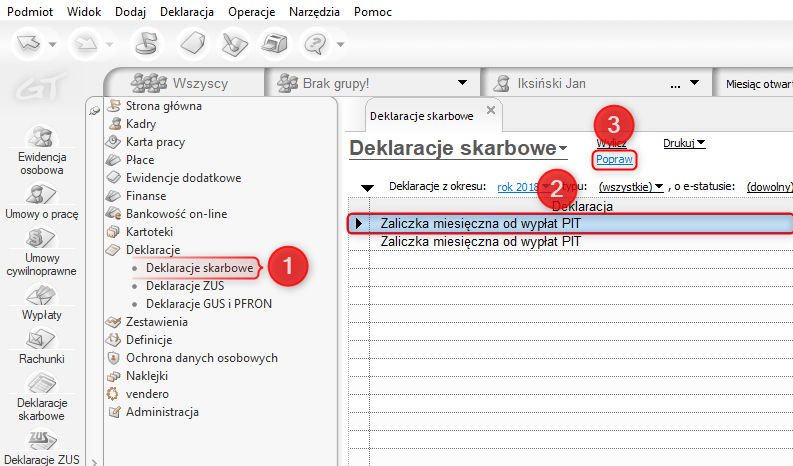Open Administracja in navigation tree

tap(162, 412)
